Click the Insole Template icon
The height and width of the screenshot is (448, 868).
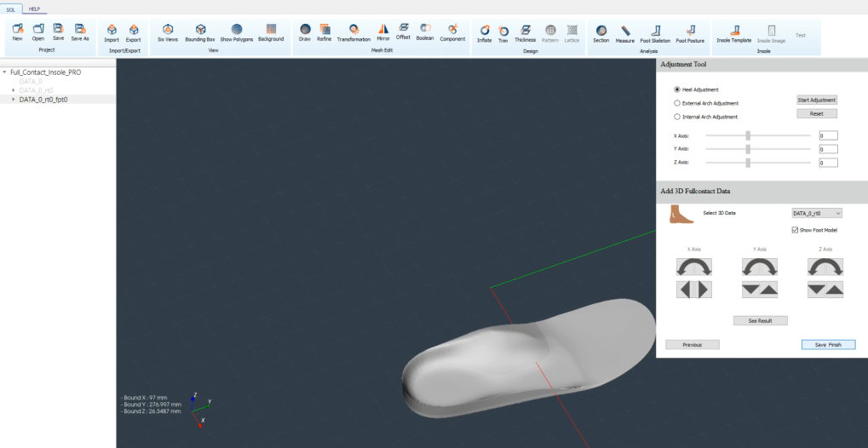coord(733,32)
